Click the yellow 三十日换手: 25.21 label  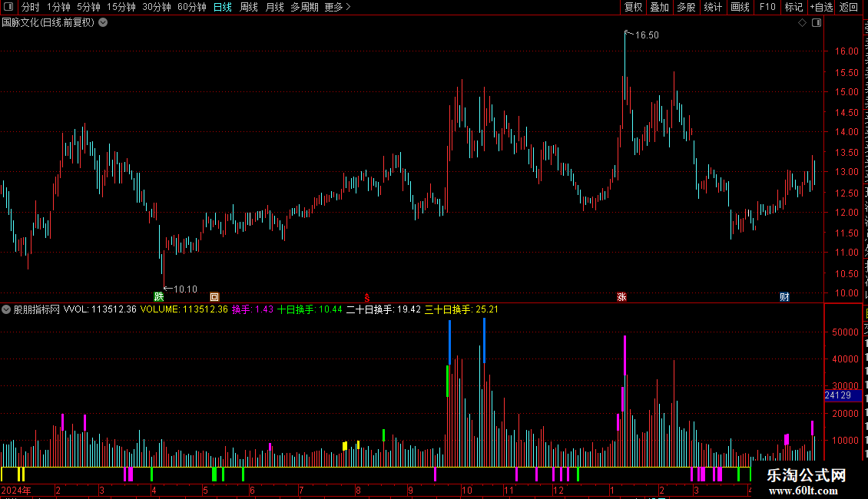click(x=461, y=310)
